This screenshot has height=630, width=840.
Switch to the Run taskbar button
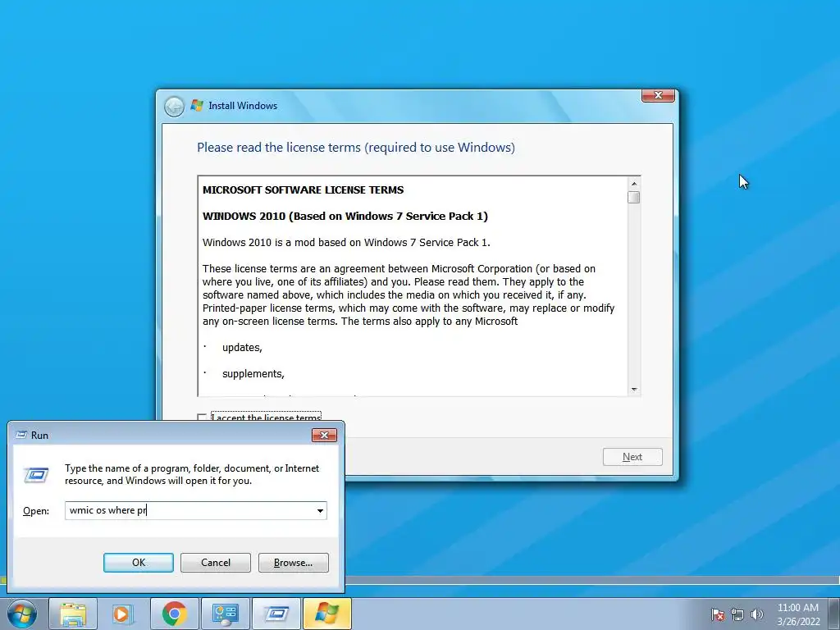click(x=276, y=614)
